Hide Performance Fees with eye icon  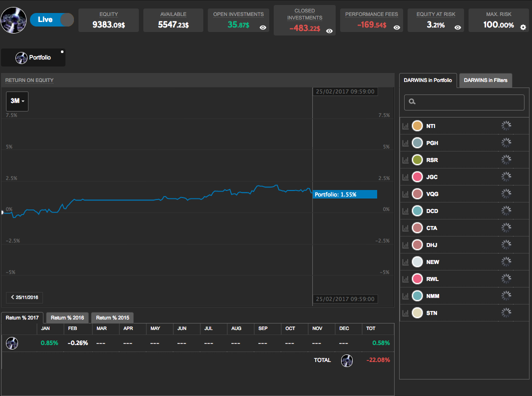(x=397, y=28)
